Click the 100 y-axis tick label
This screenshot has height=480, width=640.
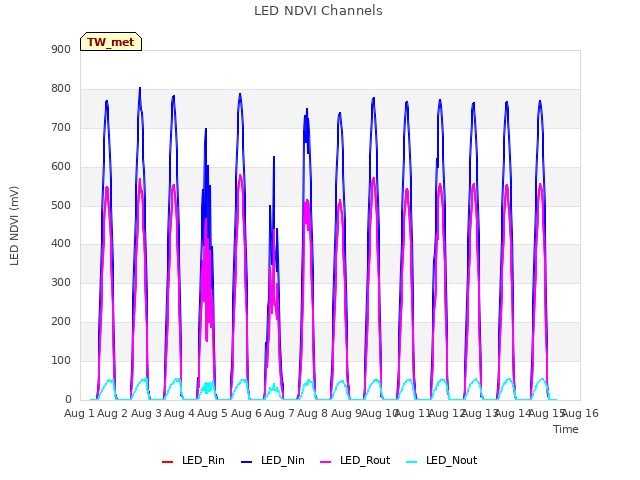tap(61, 360)
